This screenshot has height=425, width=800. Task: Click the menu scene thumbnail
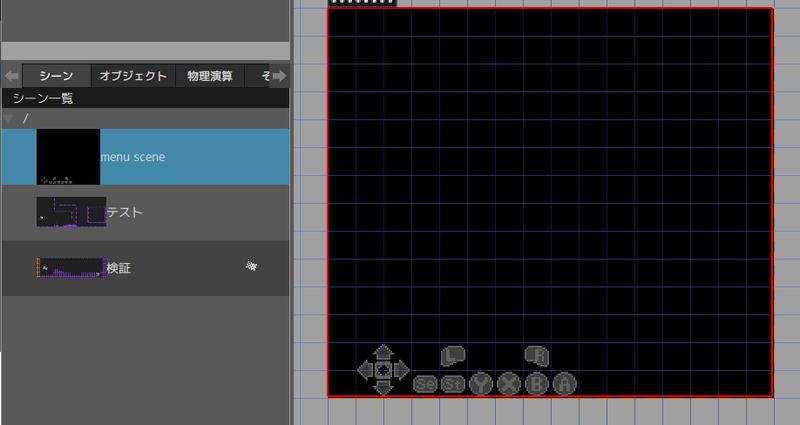[68, 157]
